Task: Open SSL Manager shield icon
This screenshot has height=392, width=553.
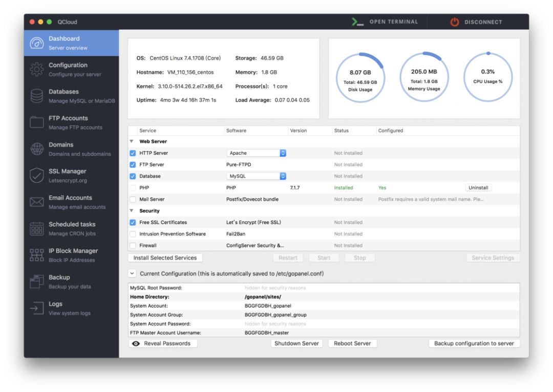Action: [x=37, y=176]
